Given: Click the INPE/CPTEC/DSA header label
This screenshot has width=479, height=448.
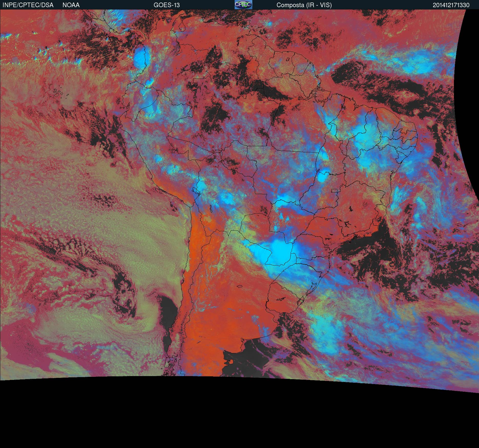Looking at the screenshot, I should click(x=28, y=5).
